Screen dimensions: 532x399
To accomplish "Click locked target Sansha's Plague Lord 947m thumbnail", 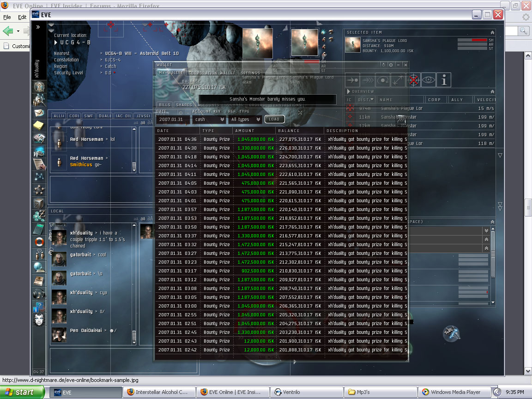I will (305, 43).
